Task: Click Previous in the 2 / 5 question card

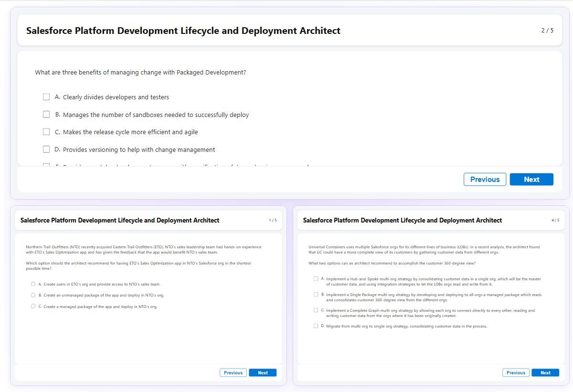Action: pyautogui.click(x=485, y=180)
